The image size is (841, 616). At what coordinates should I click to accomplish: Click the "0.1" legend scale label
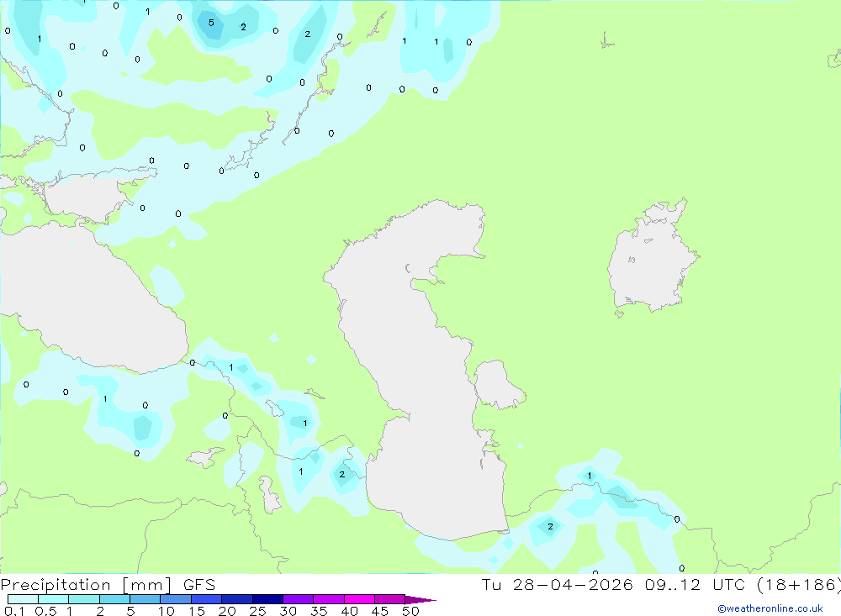click(x=14, y=611)
